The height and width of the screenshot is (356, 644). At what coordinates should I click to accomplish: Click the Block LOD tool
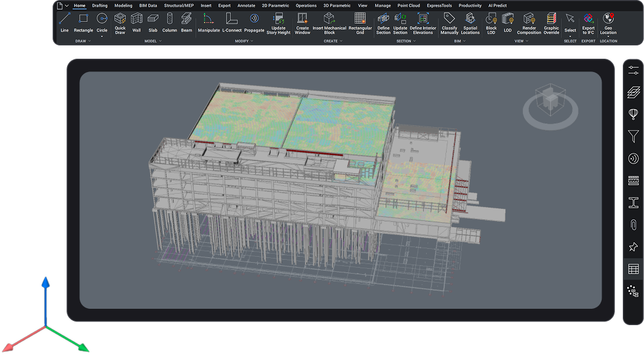tap(491, 24)
